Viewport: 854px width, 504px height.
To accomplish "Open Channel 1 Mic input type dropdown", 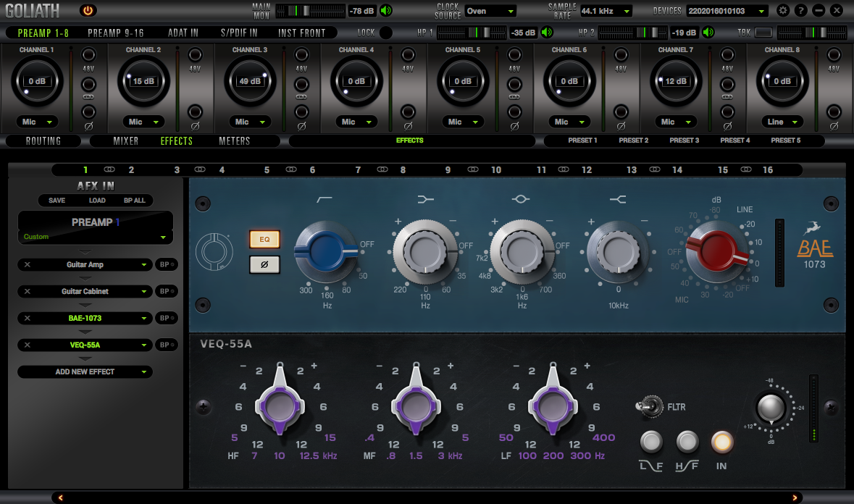I will click(x=37, y=122).
